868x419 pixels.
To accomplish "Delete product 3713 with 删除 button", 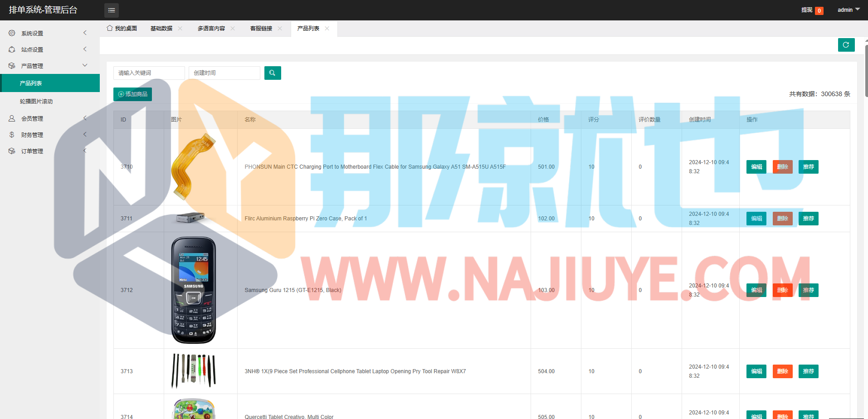I will click(782, 371).
